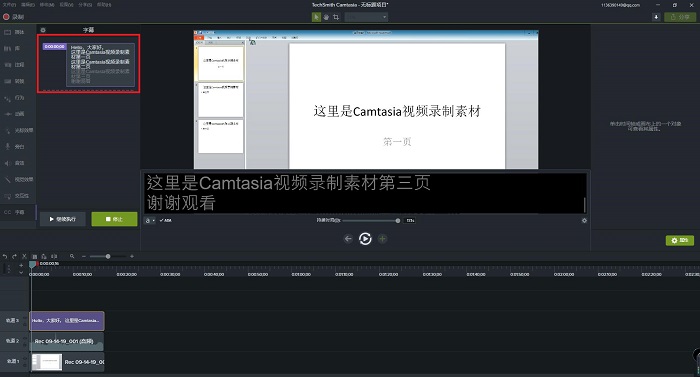Click the redo arrow above the timeline
The height and width of the screenshot is (377, 700).
click(x=14, y=256)
